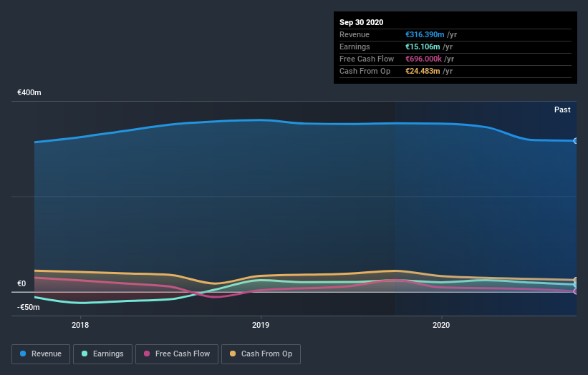Click the €696.000k free cash flow value
Screen dimensions: 588x375
[423, 59]
